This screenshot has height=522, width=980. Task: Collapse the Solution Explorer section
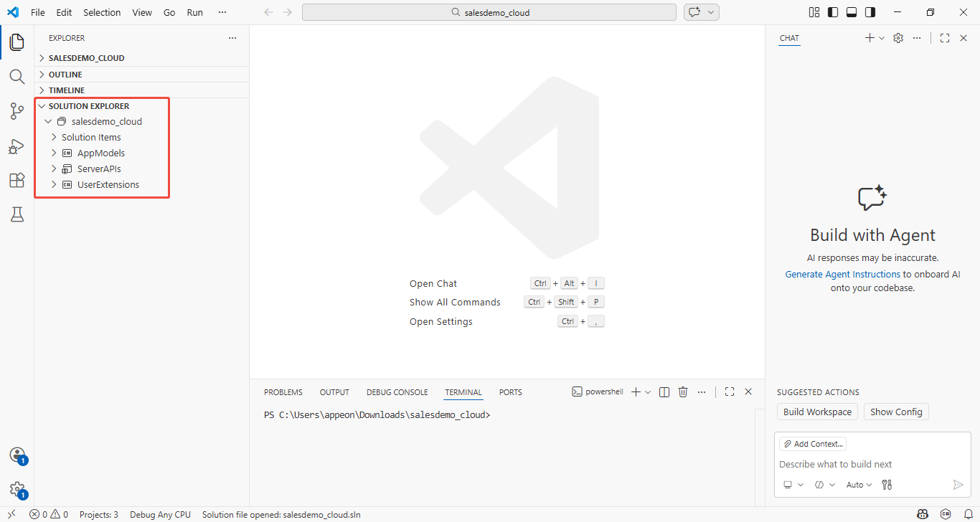pyautogui.click(x=42, y=106)
